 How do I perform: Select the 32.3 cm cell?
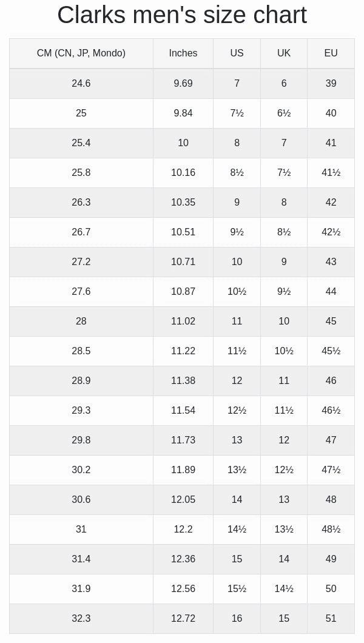pos(81,618)
